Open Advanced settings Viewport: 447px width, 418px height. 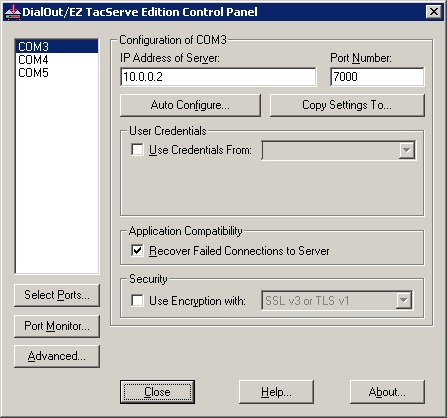click(x=57, y=356)
